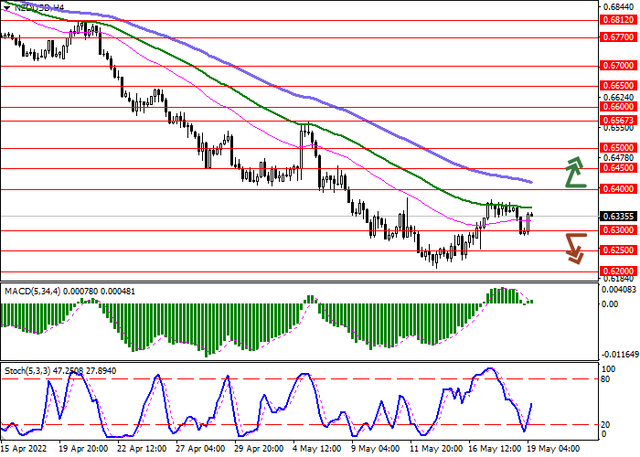This screenshot has width=640, height=457.
Task: Select the 0.6300 red price level label
Action: pyautogui.click(x=619, y=230)
